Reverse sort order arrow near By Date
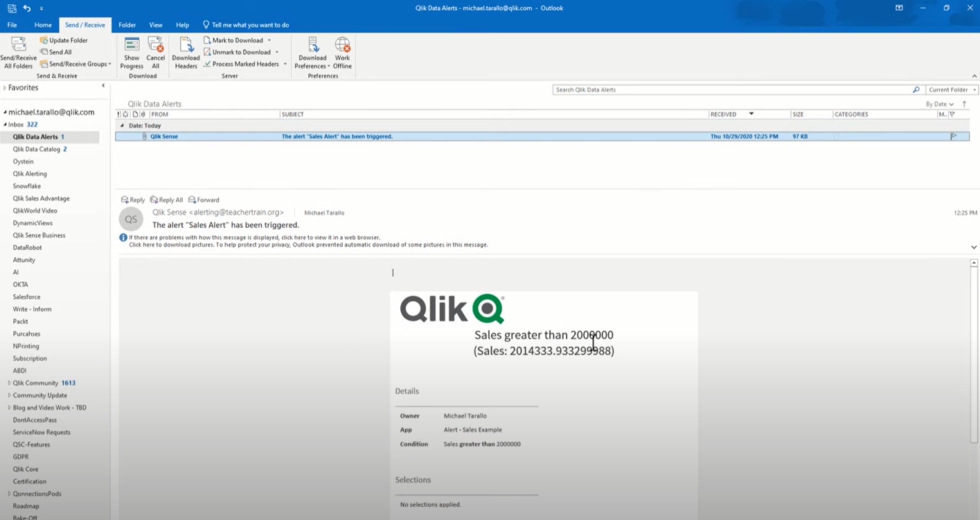The width and height of the screenshot is (980, 520). pos(964,104)
